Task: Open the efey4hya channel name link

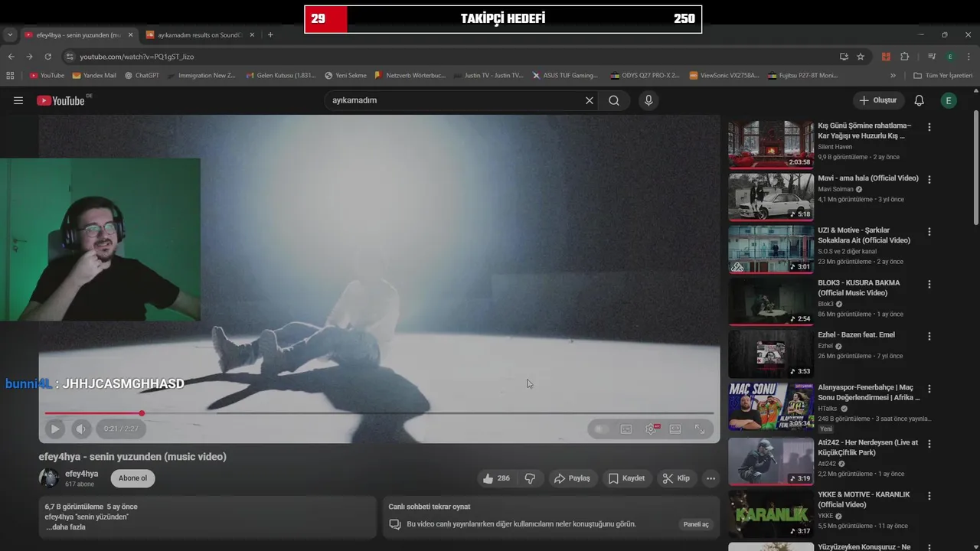Action: (81, 474)
